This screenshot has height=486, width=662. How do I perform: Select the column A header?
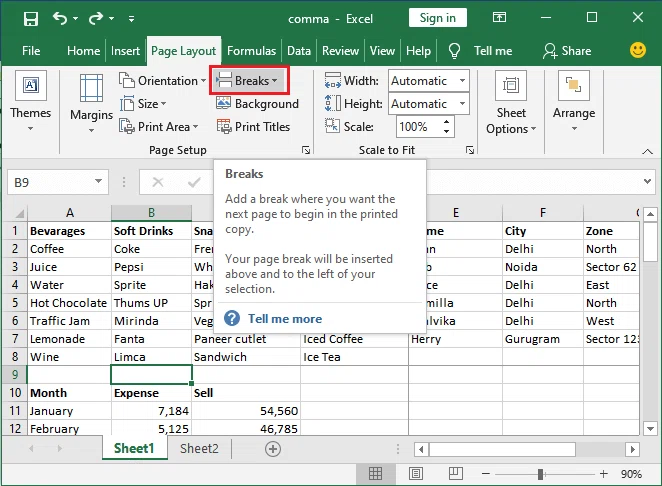(x=70, y=212)
